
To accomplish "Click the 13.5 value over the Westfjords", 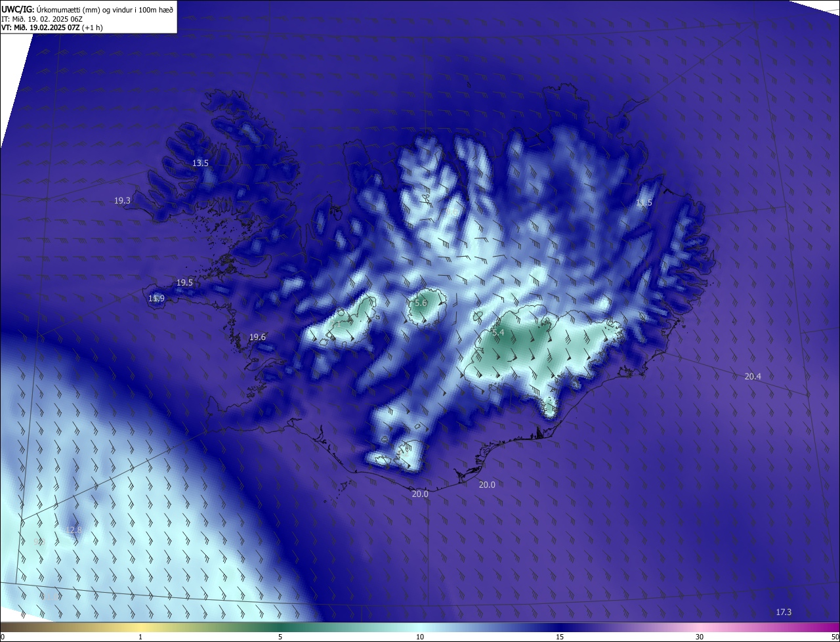I will coord(200,163).
